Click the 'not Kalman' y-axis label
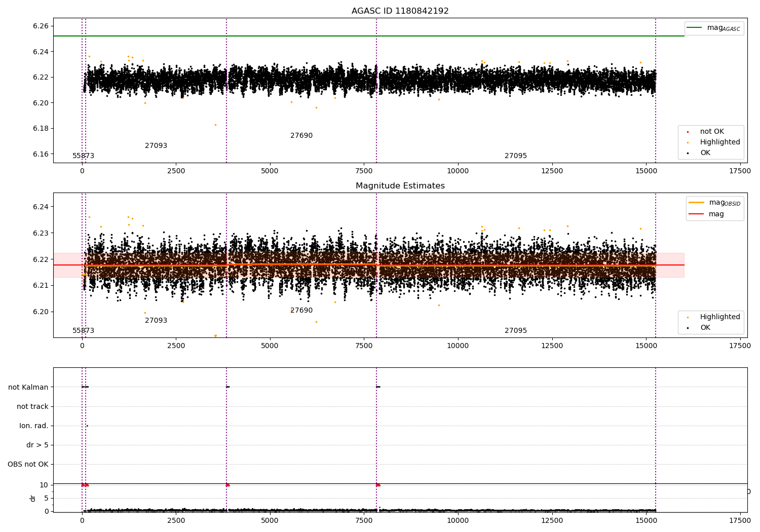 (x=28, y=387)
